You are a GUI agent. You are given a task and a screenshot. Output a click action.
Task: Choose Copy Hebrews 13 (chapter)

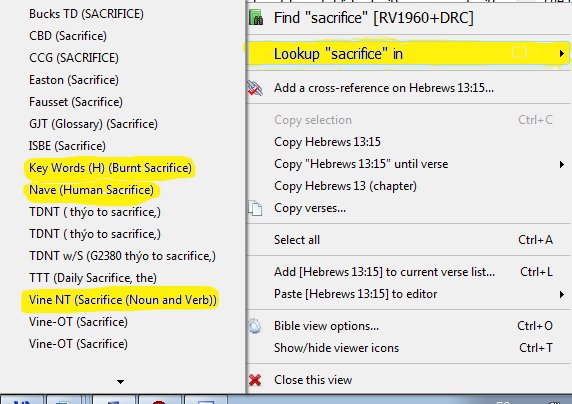[x=345, y=186]
